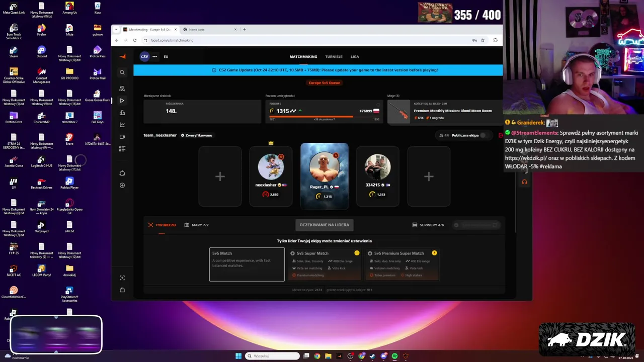Select the MAPY 7/7 tab
Screen dimensions: 644x362
196,225
